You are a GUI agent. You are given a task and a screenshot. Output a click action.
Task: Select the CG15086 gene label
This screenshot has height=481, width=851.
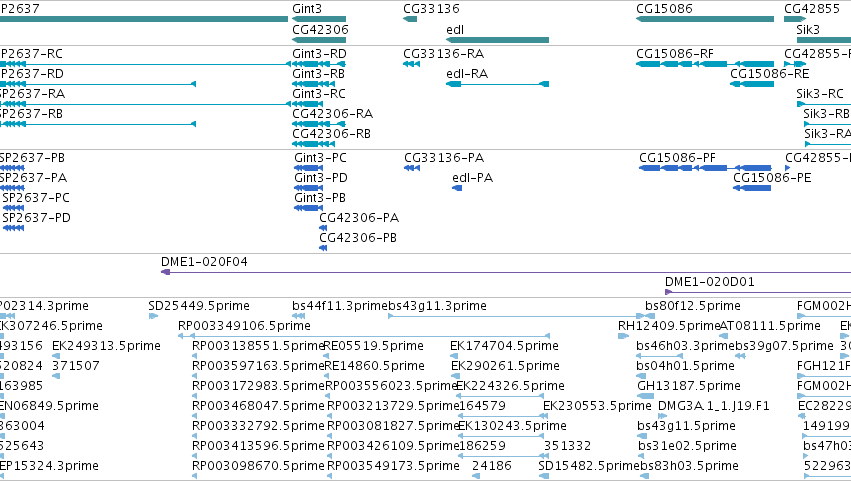[x=664, y=9]
